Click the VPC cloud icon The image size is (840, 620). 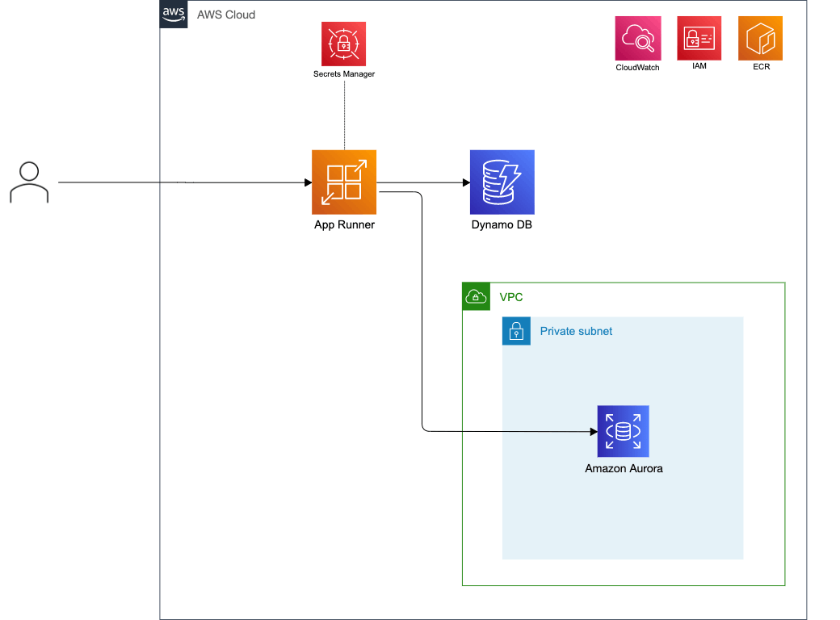tap(477, 296)
